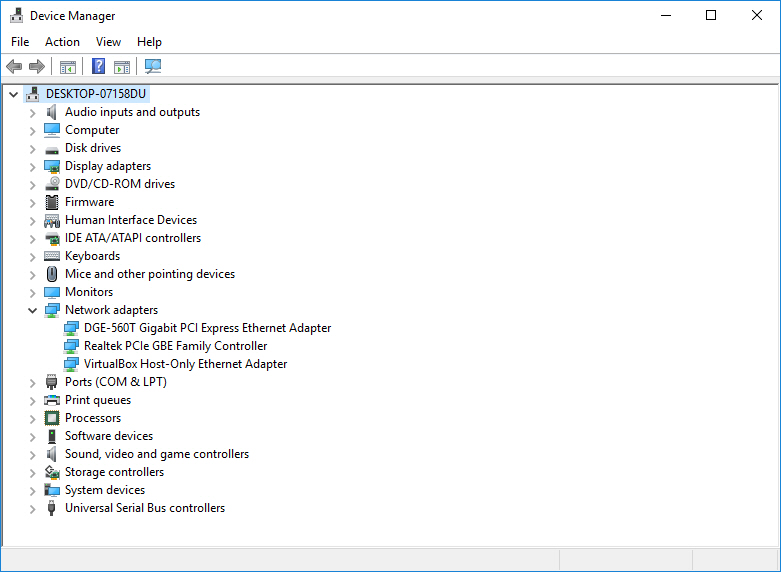This screenshot has width=781, height=572.
Task: Click the mouse icon beside Mice and other pointing devices
Action: (x=52, y=274)
